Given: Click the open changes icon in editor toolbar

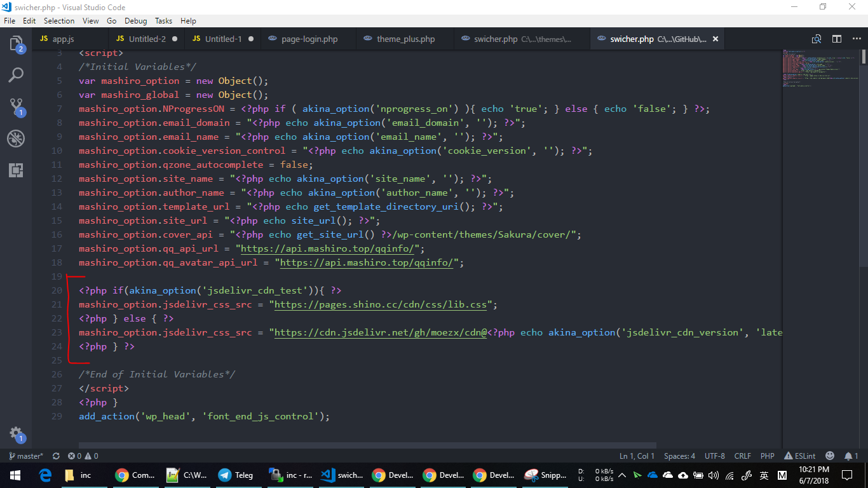Looking at the screenshot, I should coord(817,39).
